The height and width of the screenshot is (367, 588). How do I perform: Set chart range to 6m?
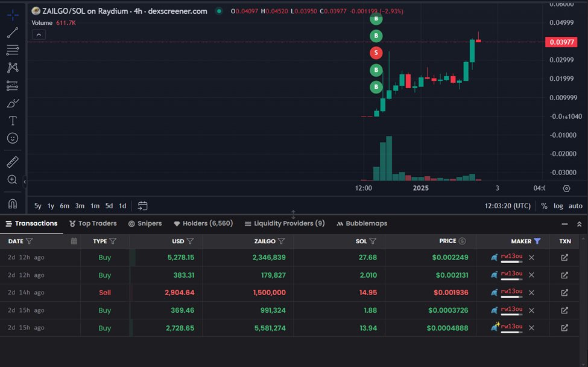65,206
